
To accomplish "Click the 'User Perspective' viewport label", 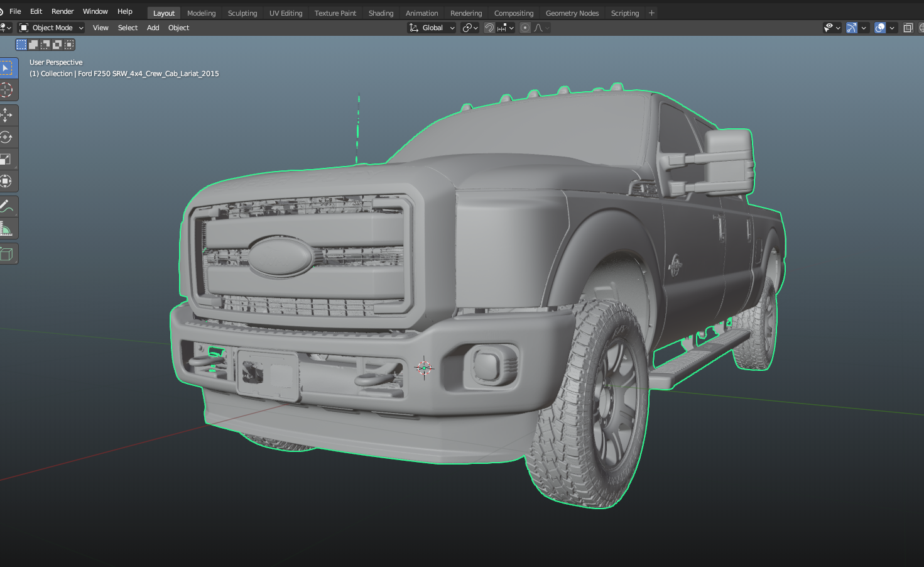I will (x=56, y=62).
